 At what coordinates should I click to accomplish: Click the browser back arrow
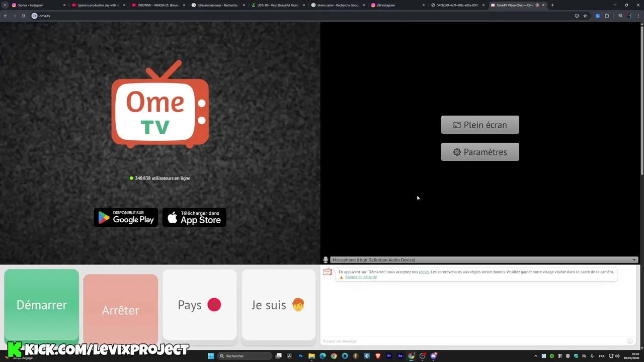pos(6,16)
